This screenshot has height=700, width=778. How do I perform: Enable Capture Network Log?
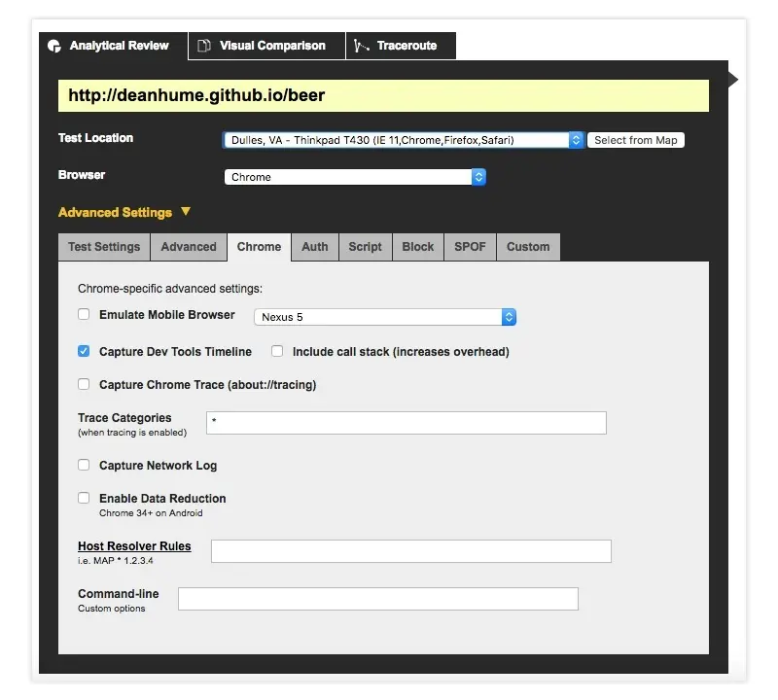[84, 466]
